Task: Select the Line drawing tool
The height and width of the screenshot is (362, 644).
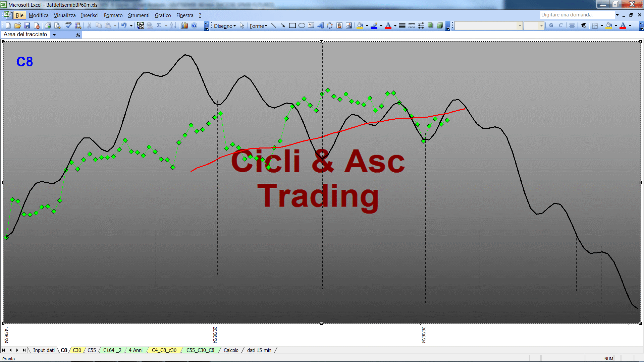Action: pos(273,25)
